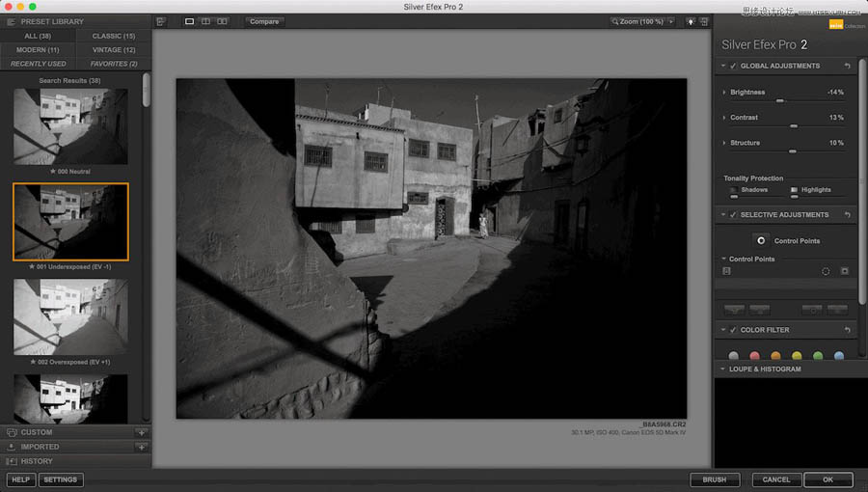
Task: Expand the Contrast sub-sliders
Action: [724, 118]
